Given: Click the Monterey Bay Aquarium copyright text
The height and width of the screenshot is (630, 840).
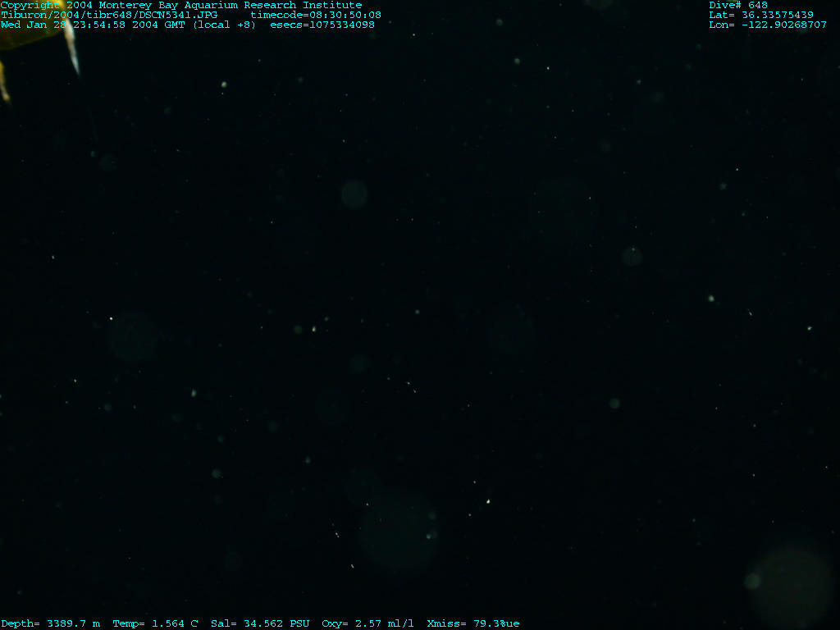Looking at the screenshot, I should (181, 6).
